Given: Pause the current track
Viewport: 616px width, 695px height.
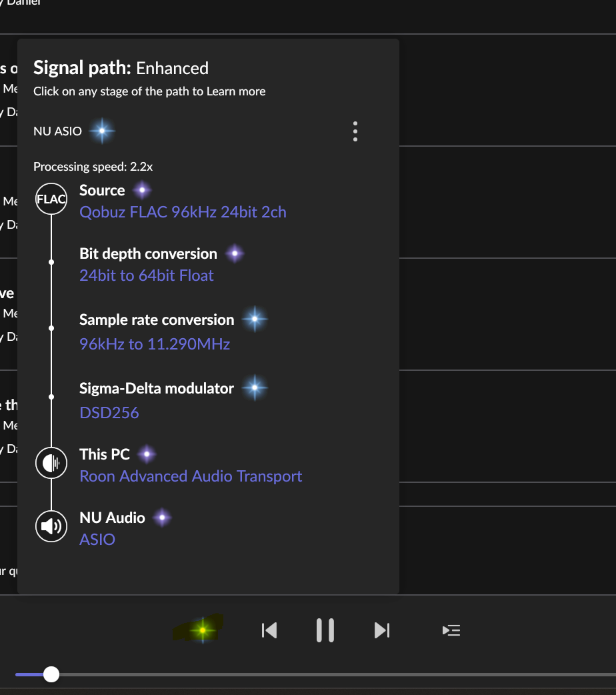Looking at the screenshot, I should pyautogui.click(x=325, y=630).
